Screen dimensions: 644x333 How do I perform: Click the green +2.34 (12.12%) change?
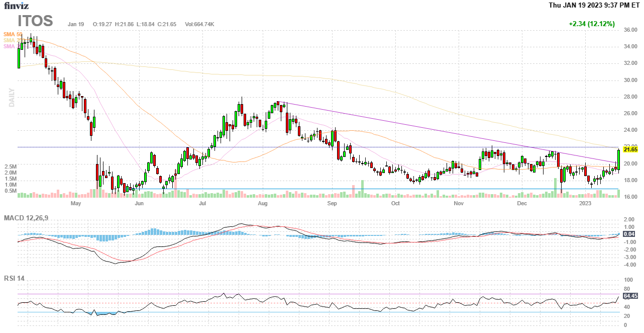click(x=591, y=24)
